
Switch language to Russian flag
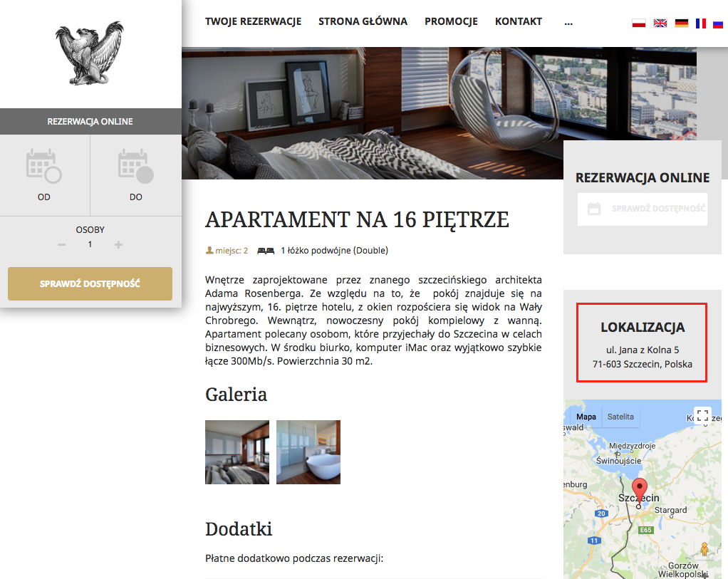(x=718, y=24)
